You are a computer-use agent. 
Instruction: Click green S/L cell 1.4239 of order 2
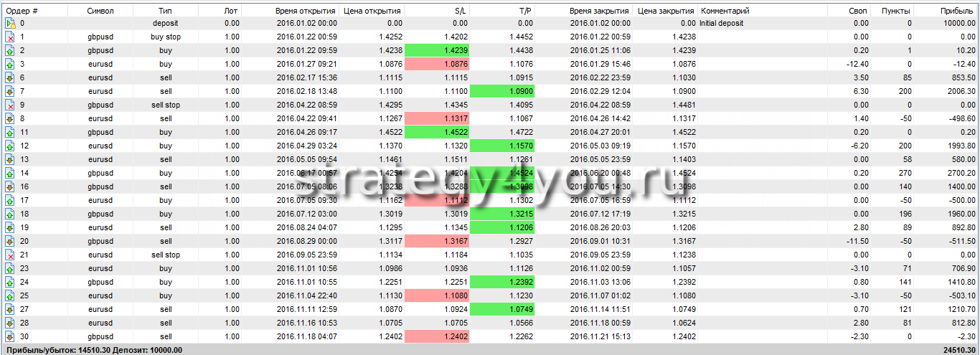coord(437,50)
